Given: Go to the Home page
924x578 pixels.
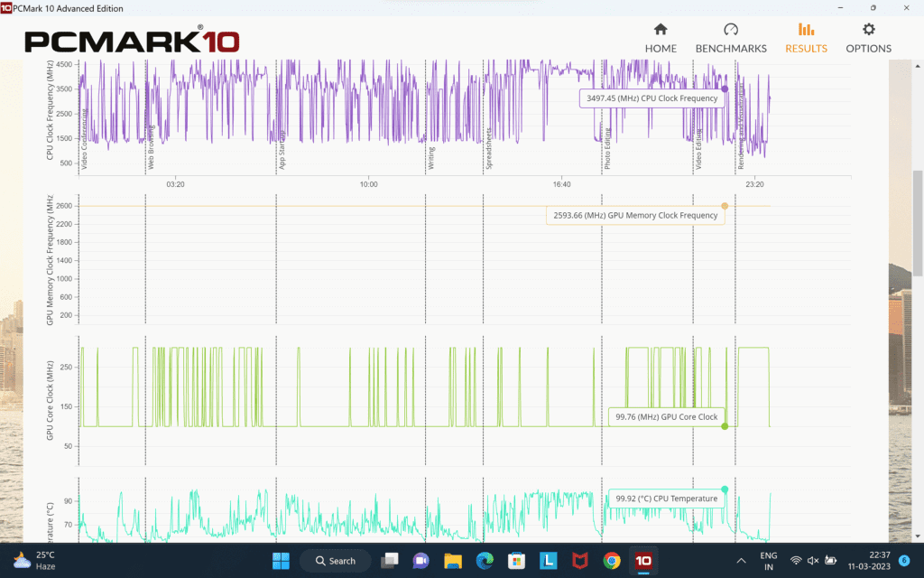Looking at the screenshot, I should click(660, 38).
